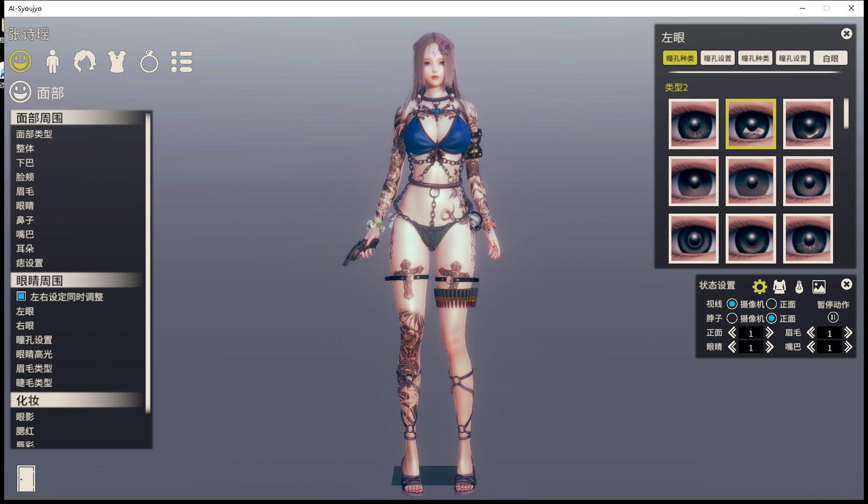The height and width of the screenshot is (504, 868).
Task: Open 整体 face settings
Action: [25, 148]
